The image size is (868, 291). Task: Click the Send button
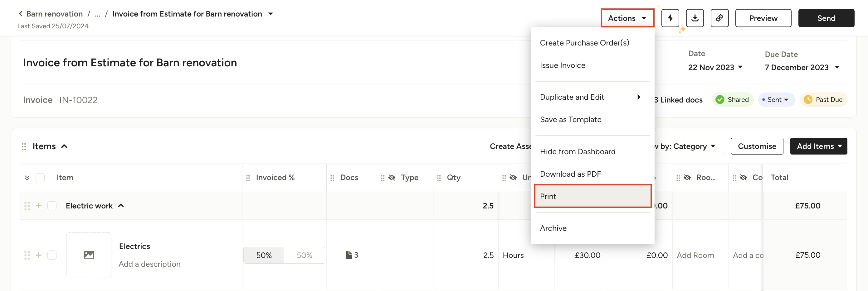tap(826, 18)
